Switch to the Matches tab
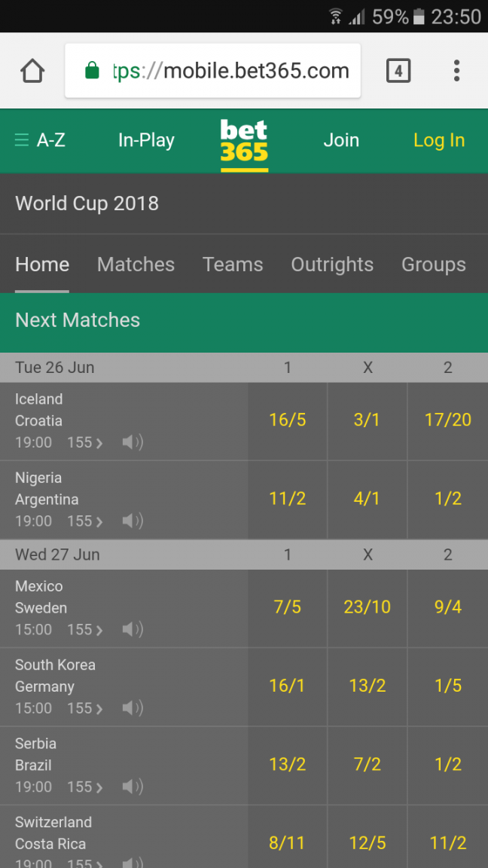The height and width of the screenshot is (868, 488). click(136, 264)
